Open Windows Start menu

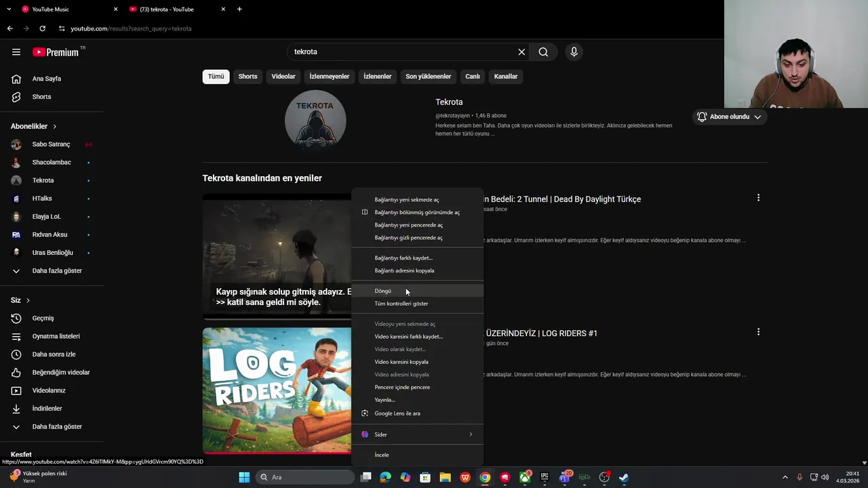[244, 477]
